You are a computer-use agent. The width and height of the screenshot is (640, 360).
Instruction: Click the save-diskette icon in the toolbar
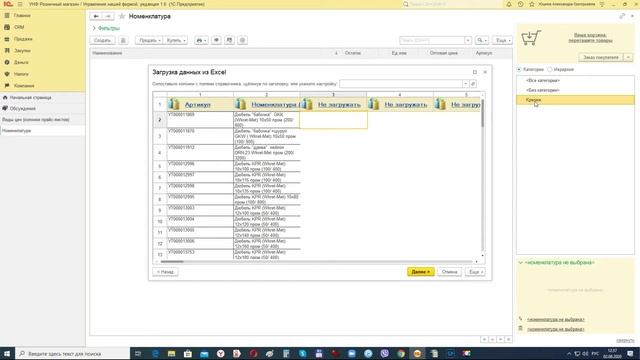229,40
